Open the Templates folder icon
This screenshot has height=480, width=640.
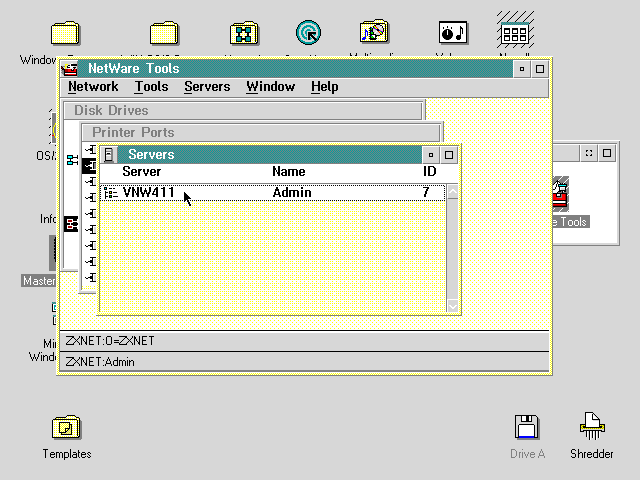point(66,427)
